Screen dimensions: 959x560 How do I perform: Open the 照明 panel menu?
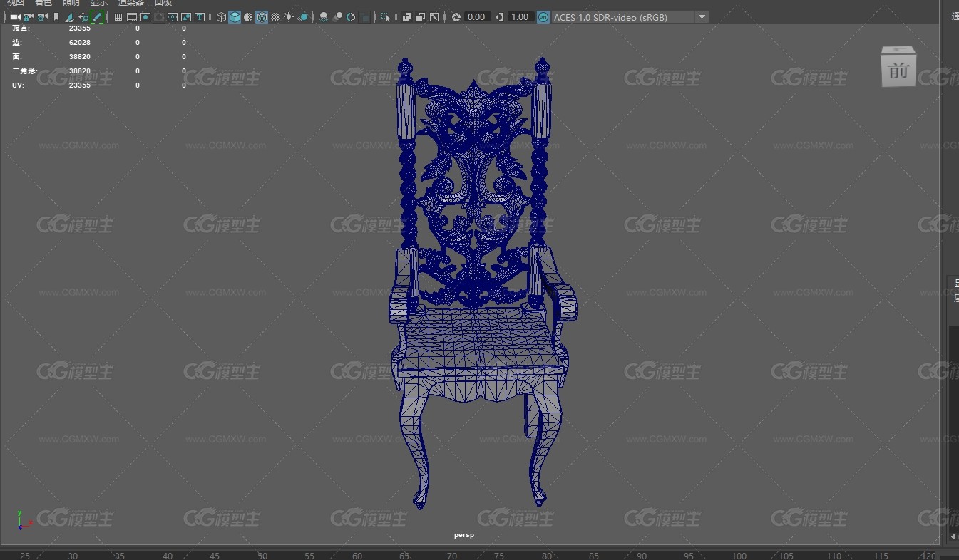pyautogui.click(x=71, y=3)
